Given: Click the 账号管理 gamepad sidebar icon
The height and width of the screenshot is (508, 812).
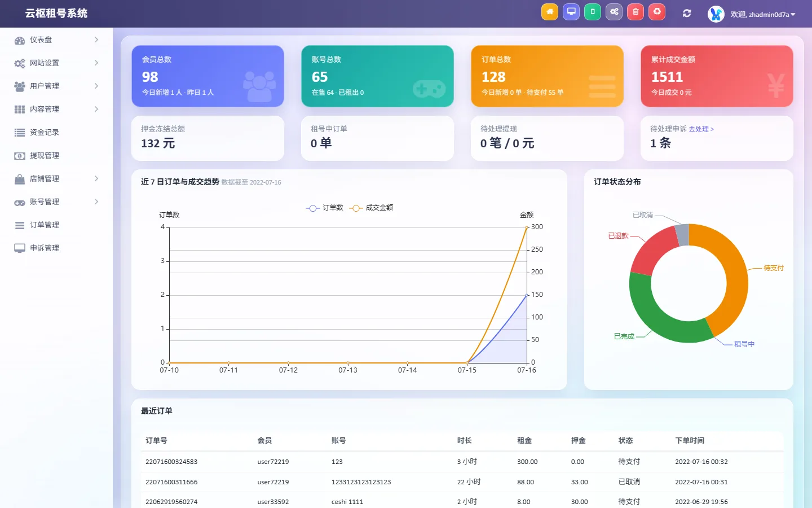Looking at the screenshot, I should pos(20,202).
